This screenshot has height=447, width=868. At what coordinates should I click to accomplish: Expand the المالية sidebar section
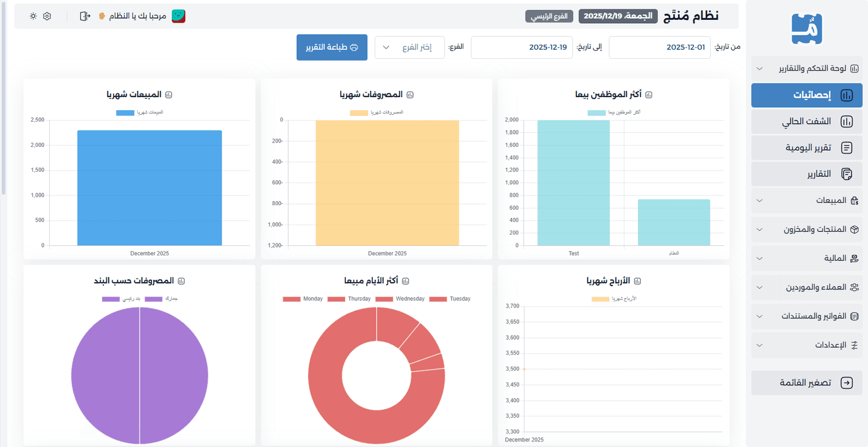click(x=807, y=258)
